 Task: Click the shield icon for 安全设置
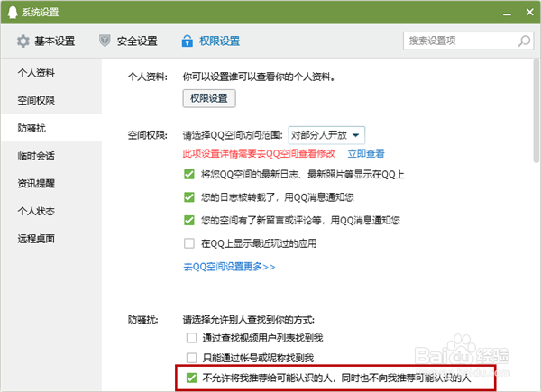105,41
